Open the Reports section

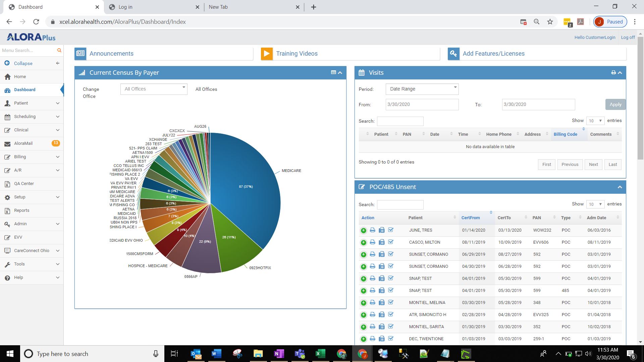pyautogui.click(x=22, y=210)
